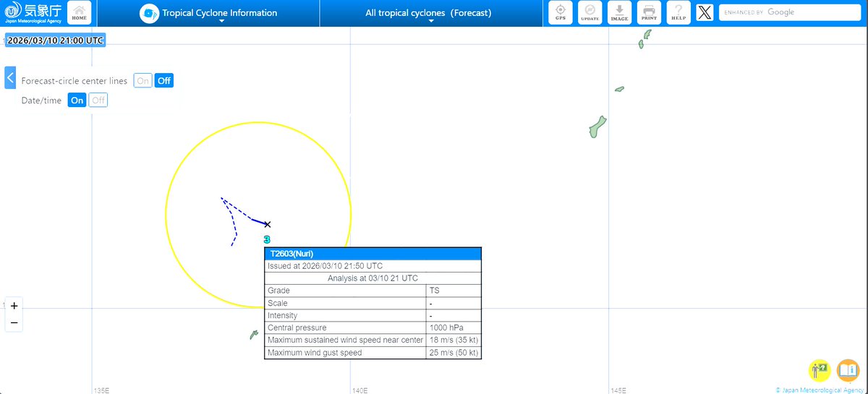Click the 25 m/s (50 kt) value
Screen dimensions: 868x394
tap(454, 353)
